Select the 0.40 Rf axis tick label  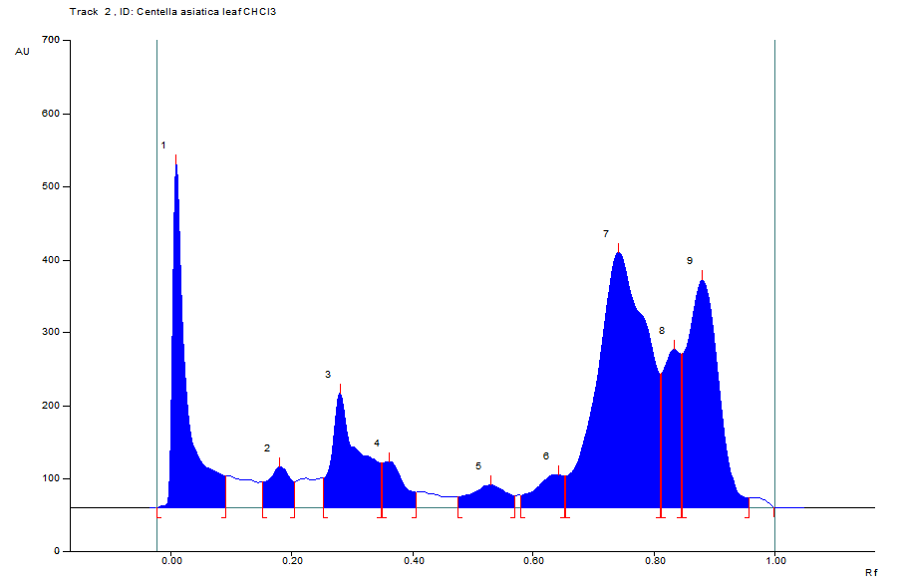[414, 561]
